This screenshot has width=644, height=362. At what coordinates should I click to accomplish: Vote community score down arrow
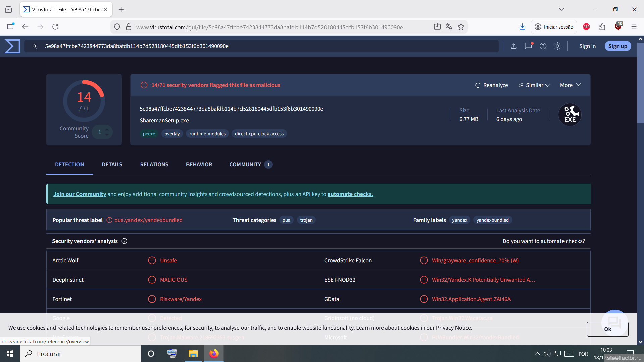[x=107, y=135]
